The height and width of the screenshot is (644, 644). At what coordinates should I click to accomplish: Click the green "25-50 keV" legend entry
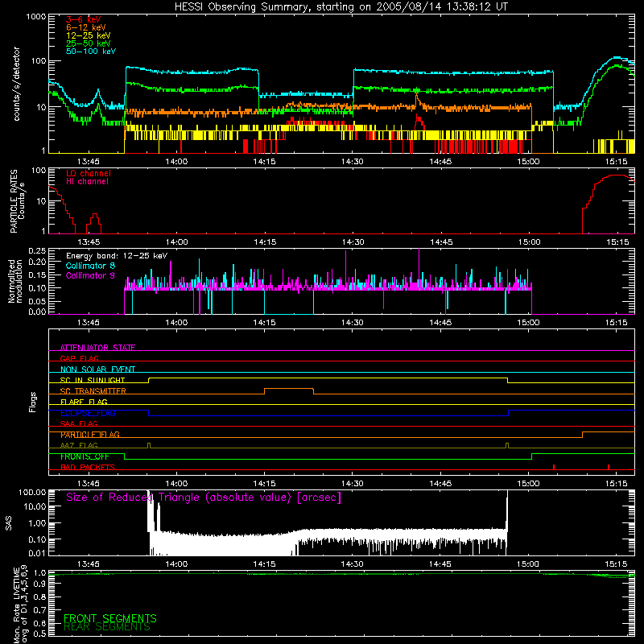coord(89,43)
